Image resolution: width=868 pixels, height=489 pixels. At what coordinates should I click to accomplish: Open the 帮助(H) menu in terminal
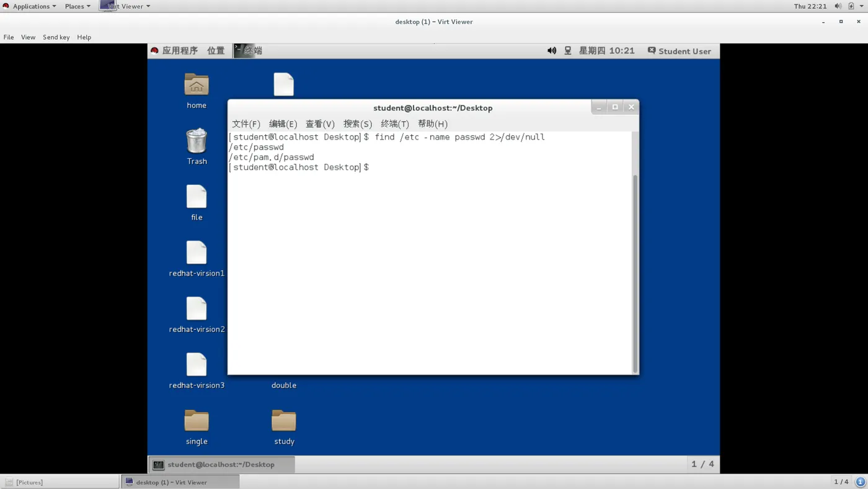tap(433, 124)
